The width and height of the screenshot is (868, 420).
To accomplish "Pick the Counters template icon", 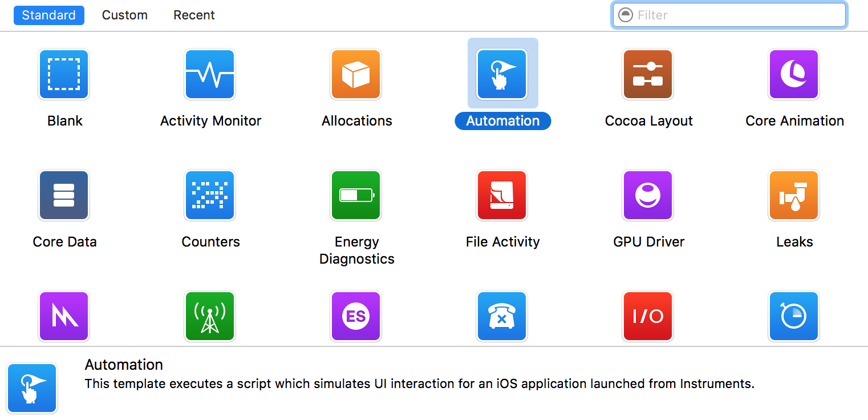I will (210, 195).
